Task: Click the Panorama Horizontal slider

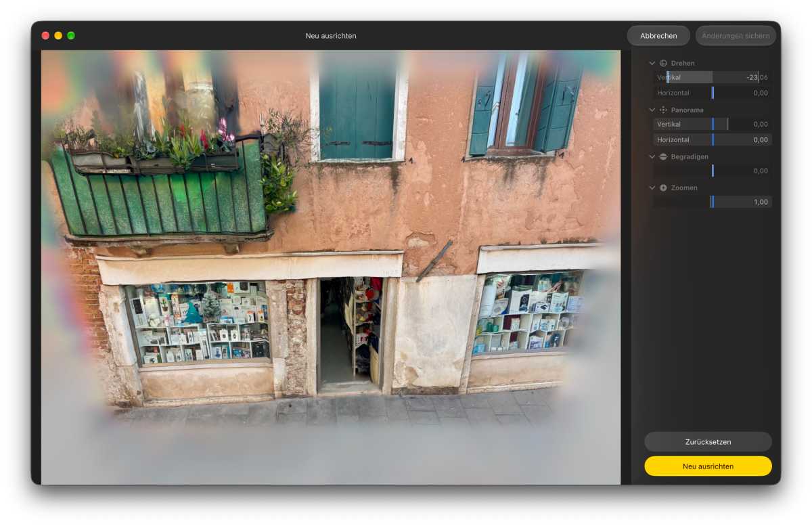Action: coord(713,139)
